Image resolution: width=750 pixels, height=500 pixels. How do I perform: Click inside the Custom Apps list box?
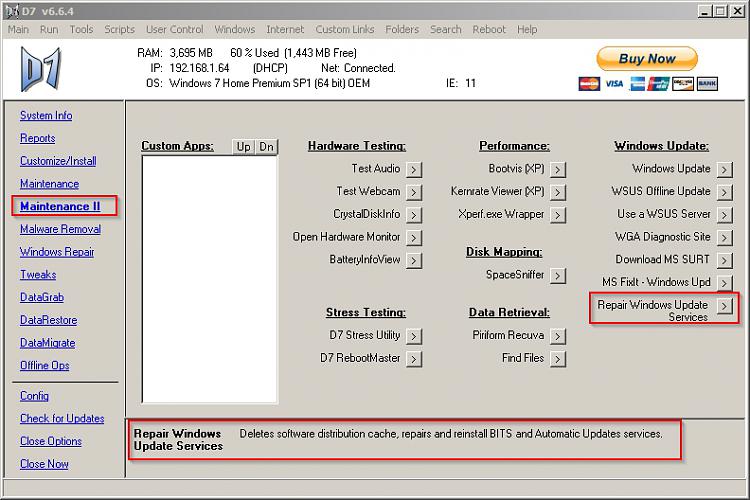tap(210, 280)
